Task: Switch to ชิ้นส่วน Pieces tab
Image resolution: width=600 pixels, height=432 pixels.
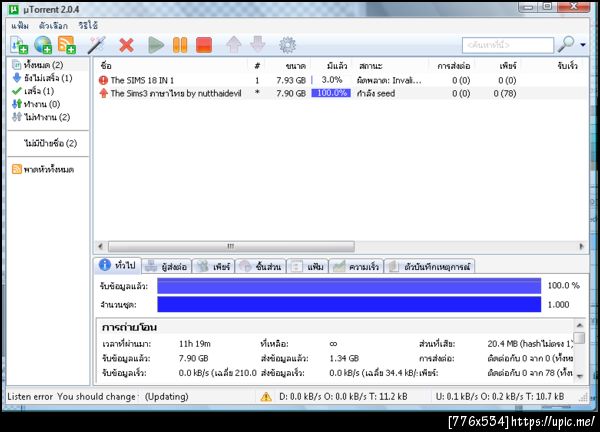Action: (260, 267)
